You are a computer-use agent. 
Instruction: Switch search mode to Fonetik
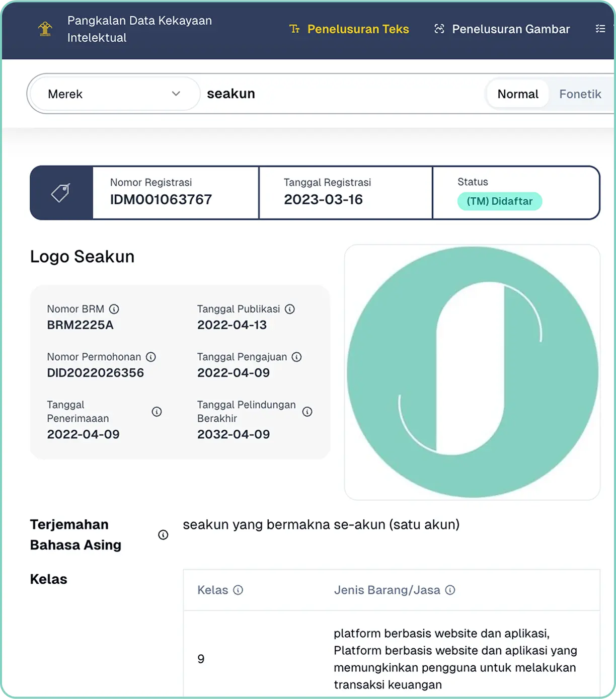580,94
